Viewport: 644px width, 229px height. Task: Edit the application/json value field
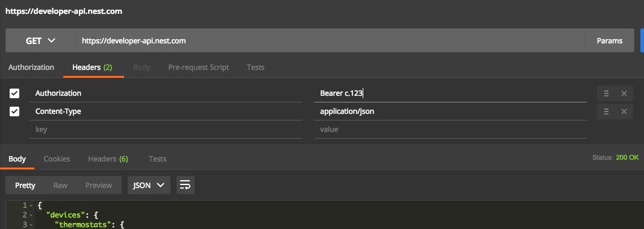pyautogui.click(x=451, y=111)
